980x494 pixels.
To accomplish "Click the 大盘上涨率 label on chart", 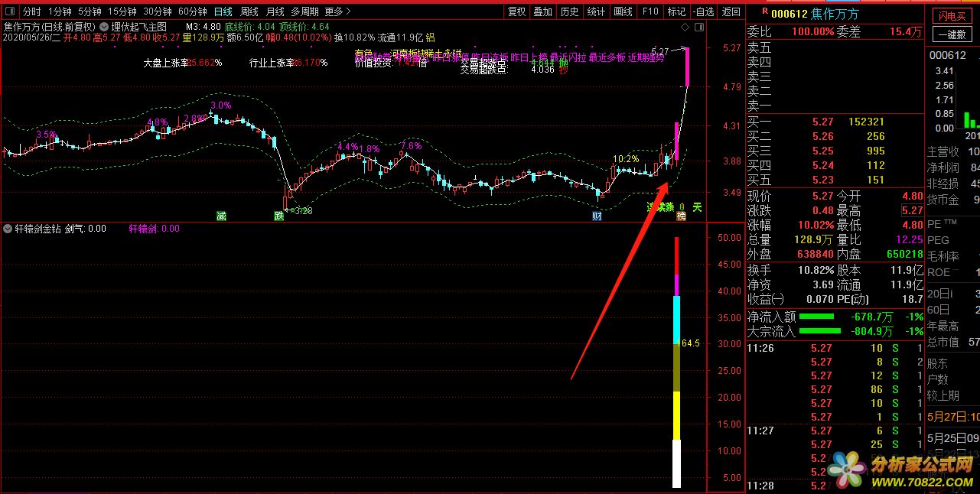I will click(165, 63).
